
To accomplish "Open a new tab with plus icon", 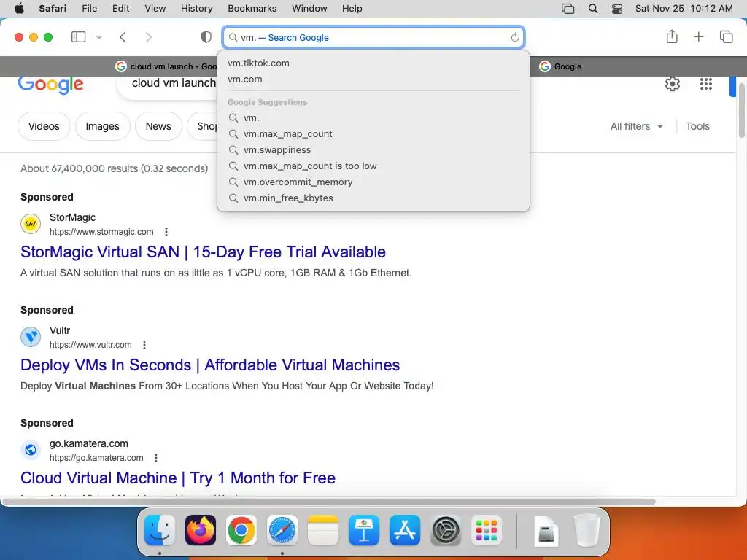I will [x=698, y=36].
